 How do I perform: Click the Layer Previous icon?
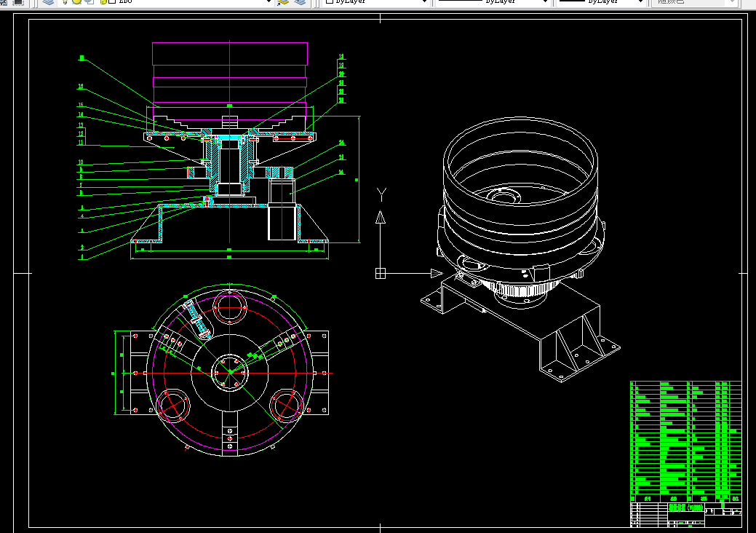pyautogui.click(x=300, y=2)
